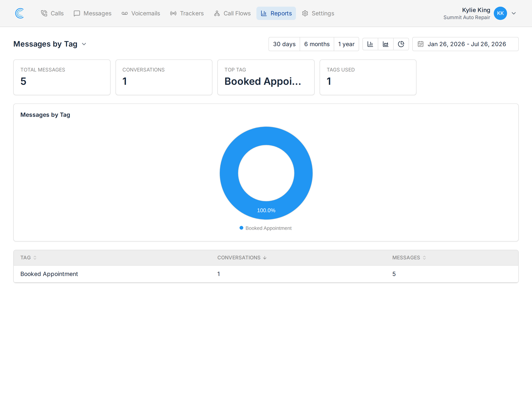532x399 pixels.
Task: Click messages count 5 in table row
Action: click(x=394, y=274)
